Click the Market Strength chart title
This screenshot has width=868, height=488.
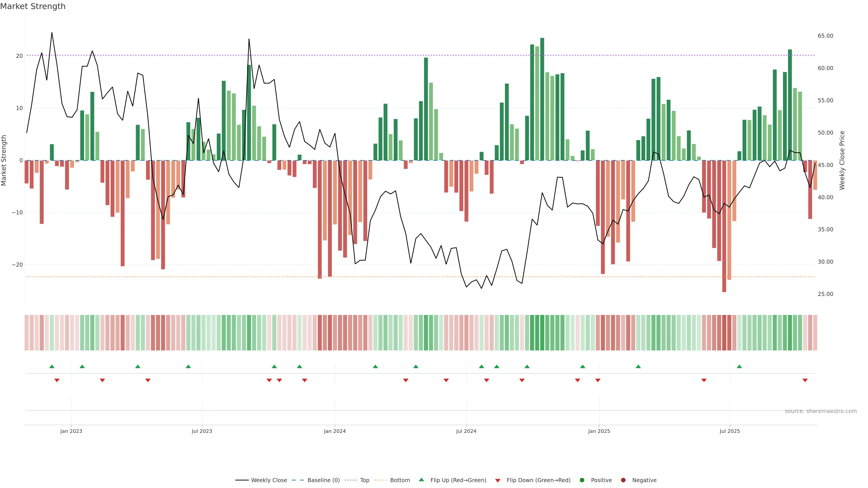click(33, 6)
